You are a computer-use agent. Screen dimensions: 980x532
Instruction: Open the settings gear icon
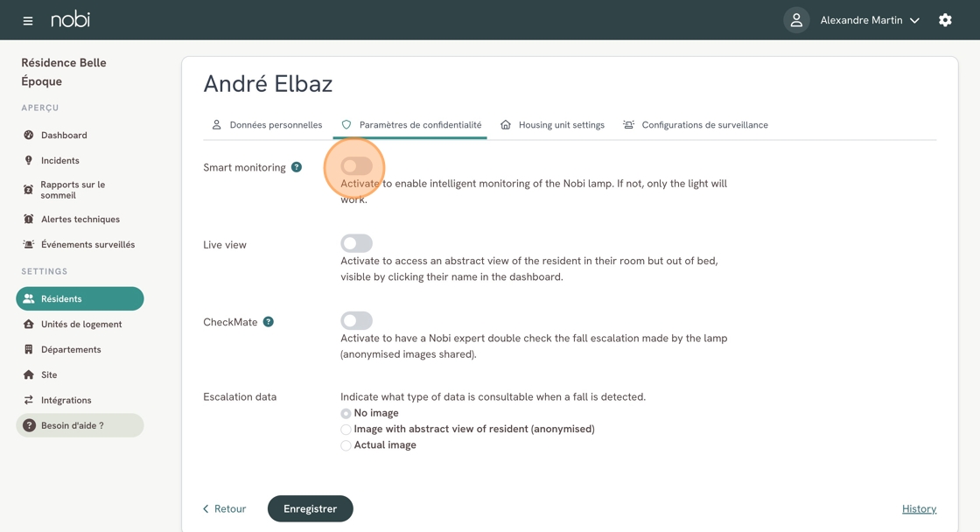pos(945,20)
